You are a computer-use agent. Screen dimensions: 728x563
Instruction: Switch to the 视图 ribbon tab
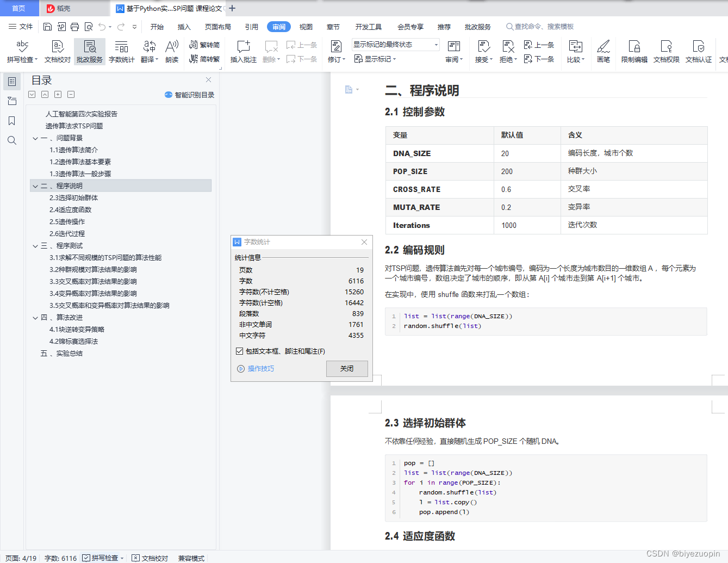306,27
